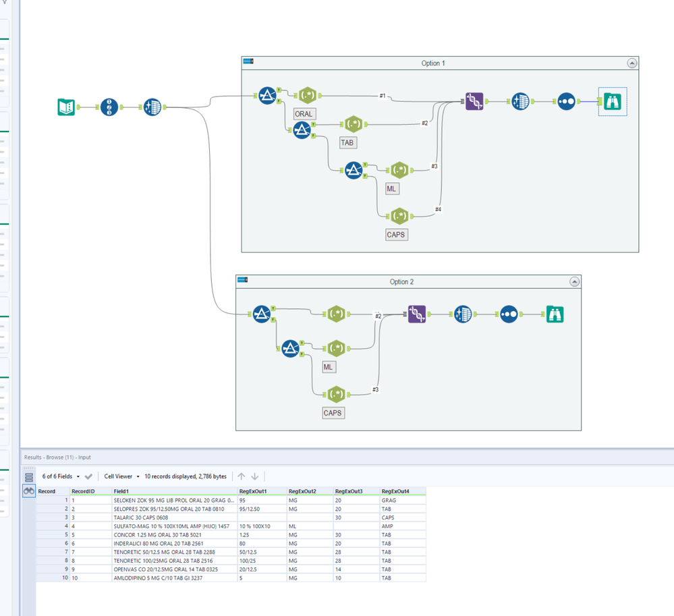Select the second Filter tool in Option 2
This screenshot has width=674, height=616.
(x=290, y=349)
